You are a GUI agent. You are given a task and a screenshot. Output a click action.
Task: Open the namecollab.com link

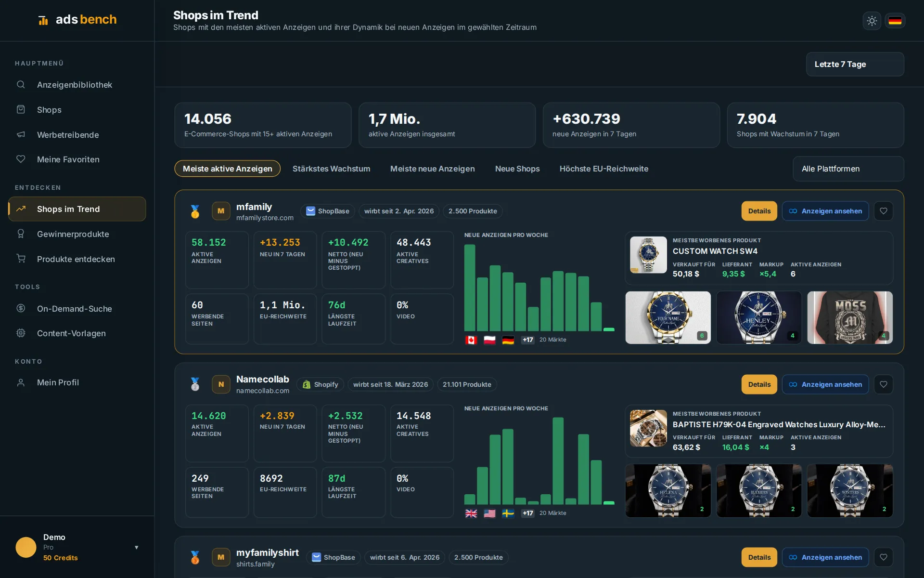pyautogui.click(x=263, y=391)
